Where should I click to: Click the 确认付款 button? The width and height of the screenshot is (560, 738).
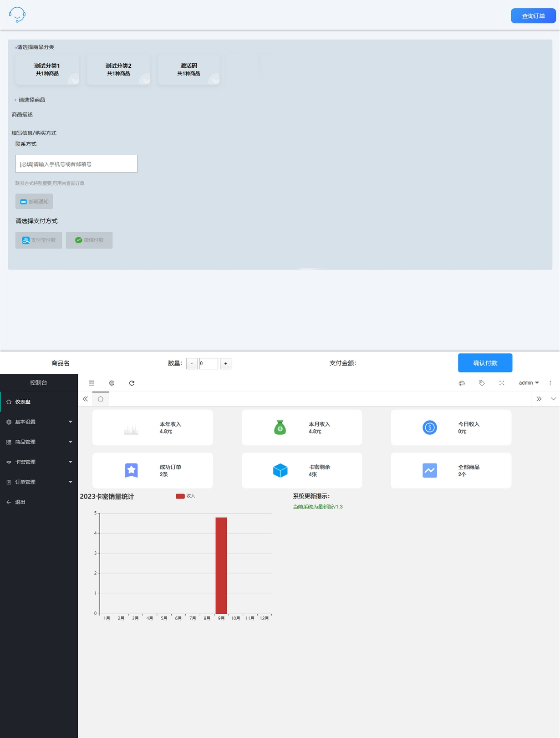[x=485, y=363]
